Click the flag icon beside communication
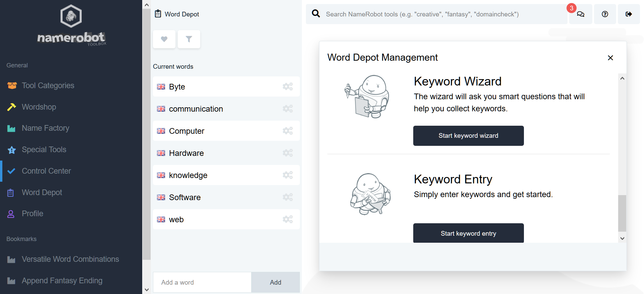 (161, 109)
